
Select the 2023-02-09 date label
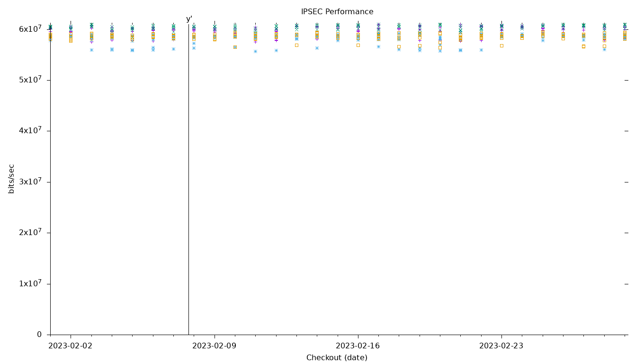[214, 346]
